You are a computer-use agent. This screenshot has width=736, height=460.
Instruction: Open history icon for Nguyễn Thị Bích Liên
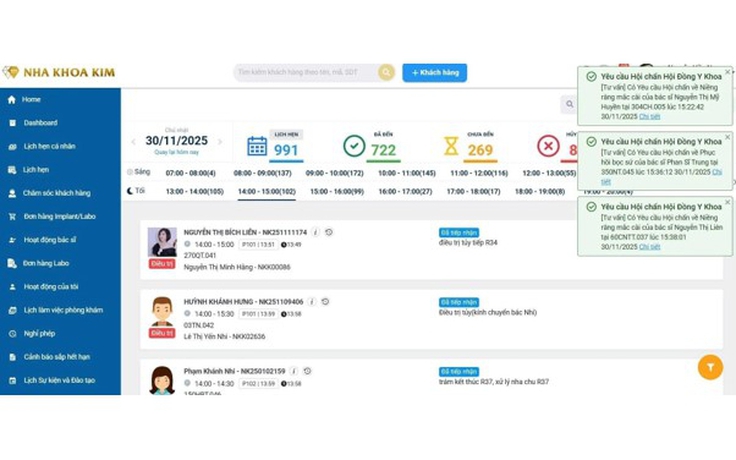[329, 232]
